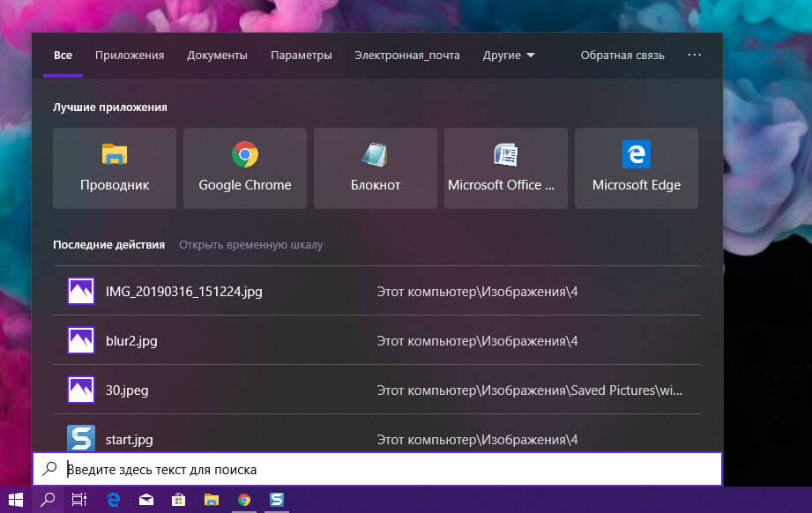Viewport: 812px width, 513px height.
Task: Open File Explorer from the taskbar
Action: pos(212,500)
